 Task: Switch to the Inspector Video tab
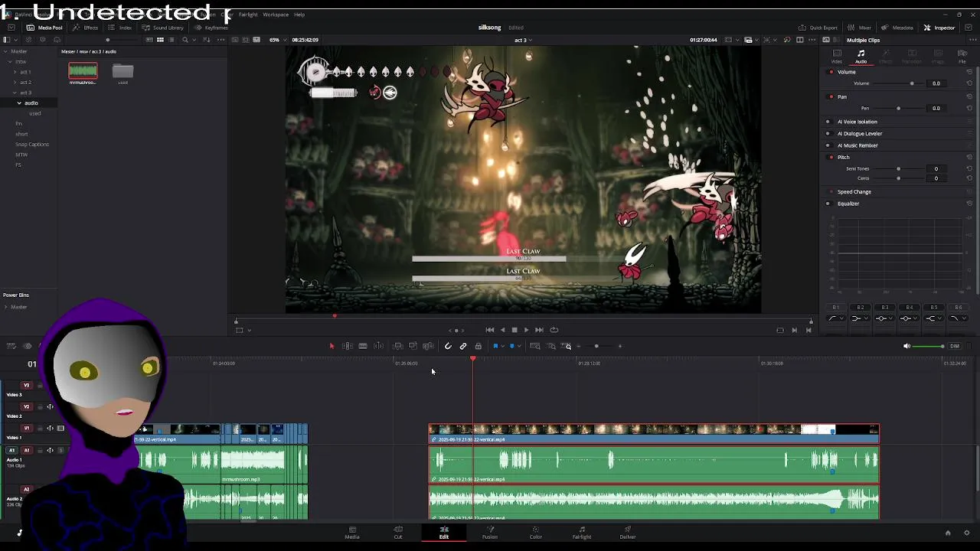(x=837, y=56)
